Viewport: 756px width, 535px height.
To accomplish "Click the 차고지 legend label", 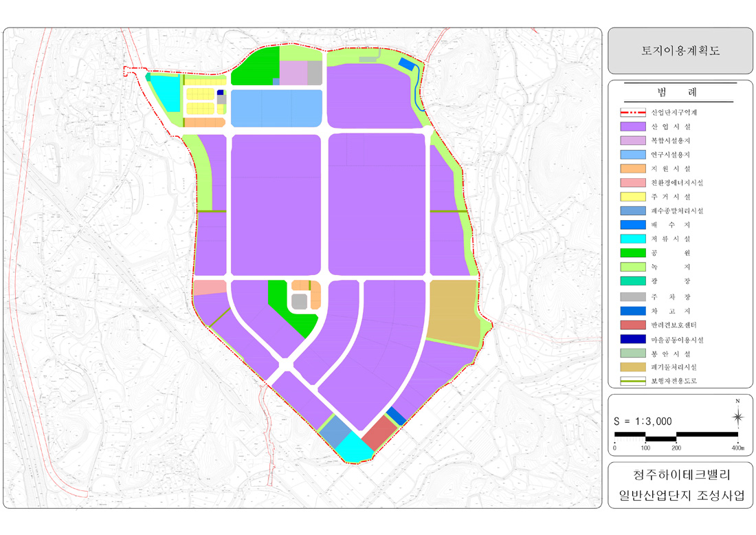I will (x=671, y=311).
